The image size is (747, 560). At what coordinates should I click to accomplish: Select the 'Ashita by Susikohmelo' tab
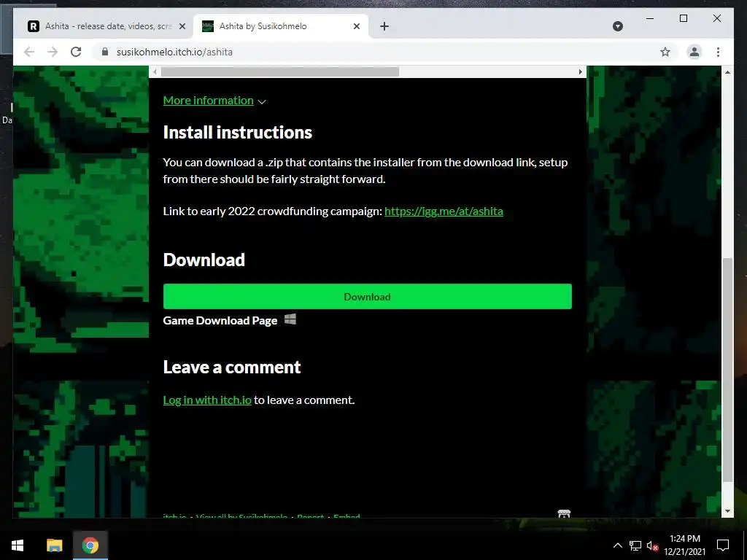coord(281,26)
